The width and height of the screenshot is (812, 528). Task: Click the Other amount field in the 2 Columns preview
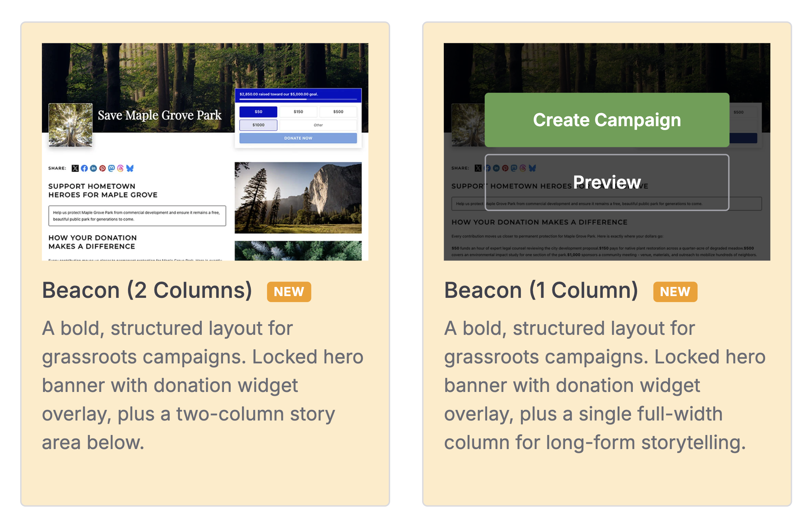click(x=318, y=125)
